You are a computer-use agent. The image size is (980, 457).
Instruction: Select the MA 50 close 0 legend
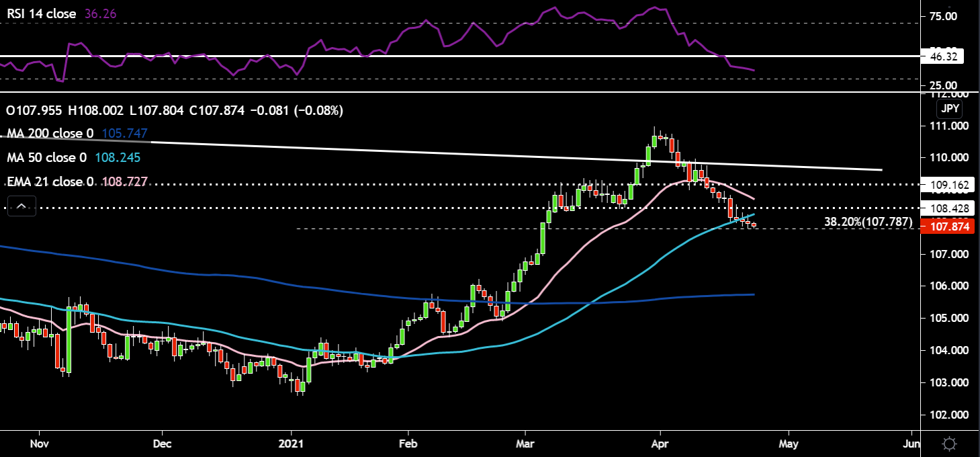46,158
